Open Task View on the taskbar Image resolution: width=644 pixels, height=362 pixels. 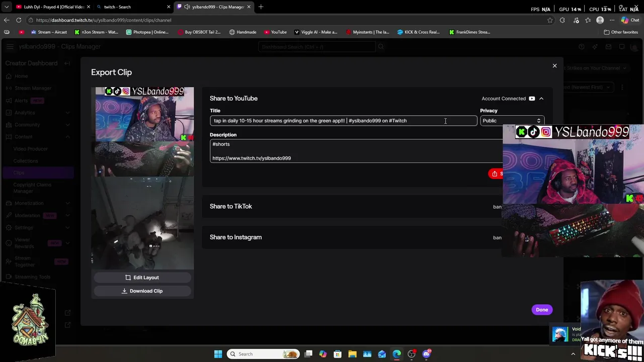pyautogui.click(x=308, y=354)
